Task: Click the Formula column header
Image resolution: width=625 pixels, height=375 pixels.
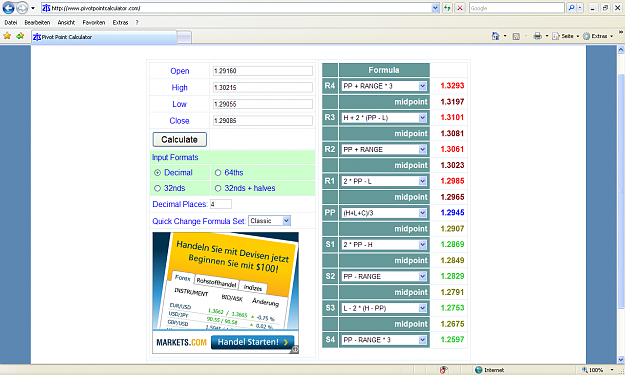Action: [384, 70]
